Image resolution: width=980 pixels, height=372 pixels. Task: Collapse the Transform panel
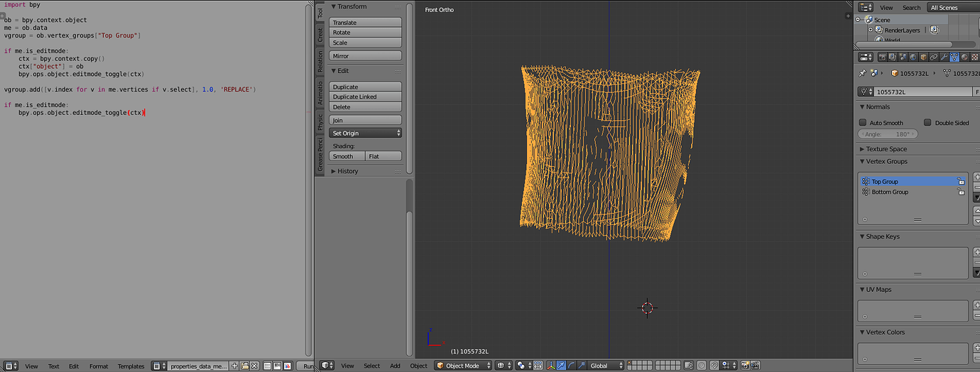(x=334, y=6)
